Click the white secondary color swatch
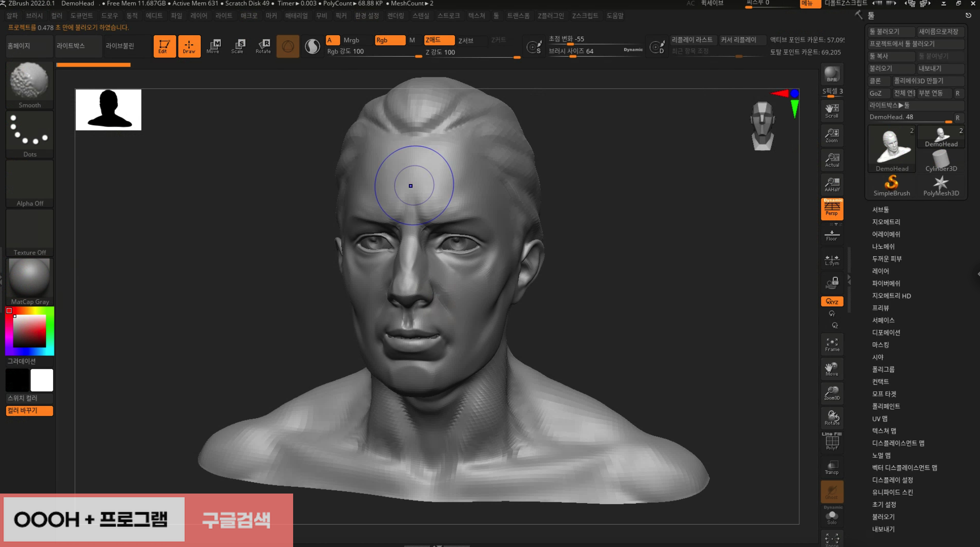The image size is (980, 547). tap(42, 380)
